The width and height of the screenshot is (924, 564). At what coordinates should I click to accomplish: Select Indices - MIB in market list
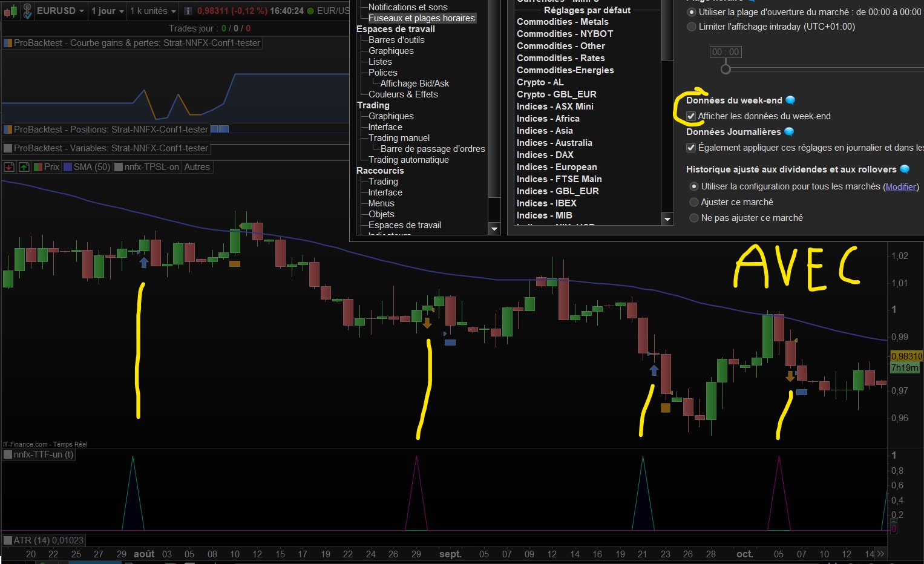tap(545, 215)
